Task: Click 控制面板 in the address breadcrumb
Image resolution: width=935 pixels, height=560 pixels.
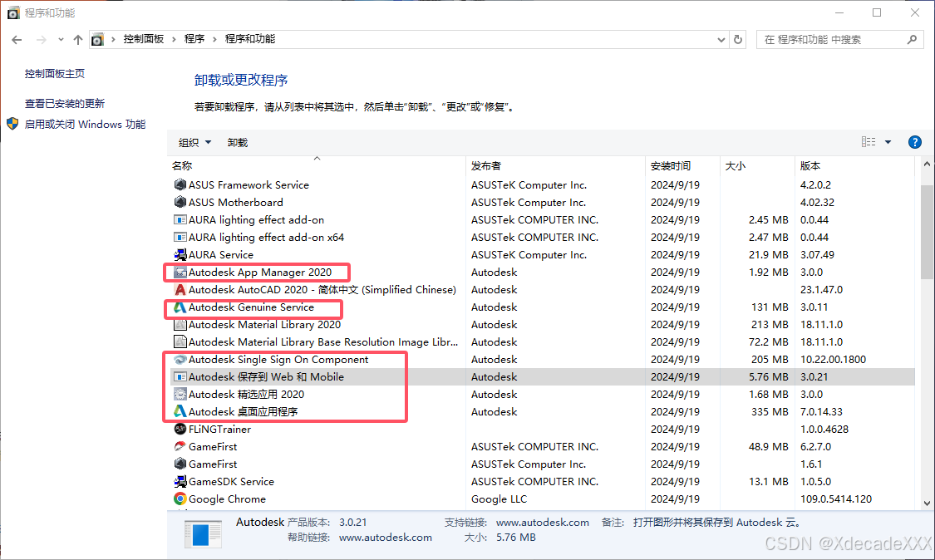Action: point(144,39)
